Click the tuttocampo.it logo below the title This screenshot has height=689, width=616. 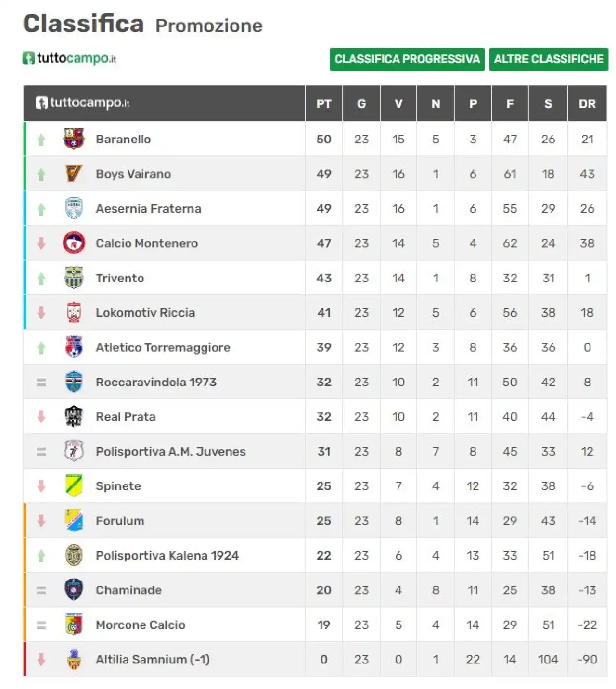point(70,58)
